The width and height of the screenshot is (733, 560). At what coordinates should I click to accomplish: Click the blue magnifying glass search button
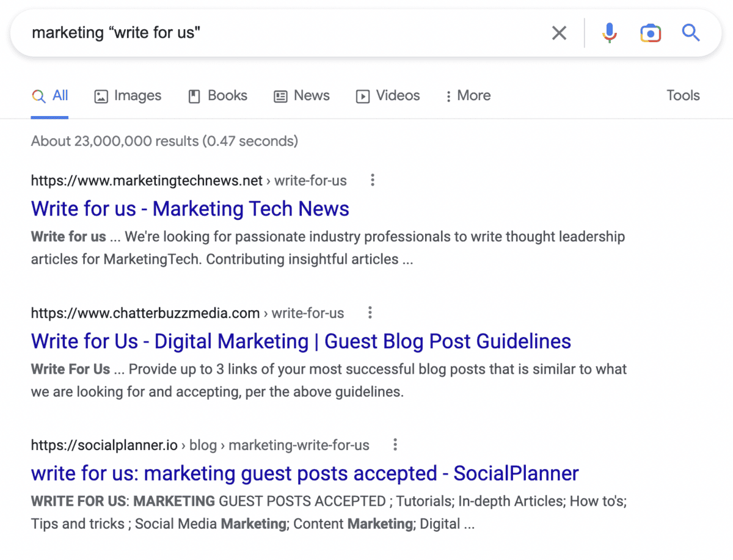691,32
